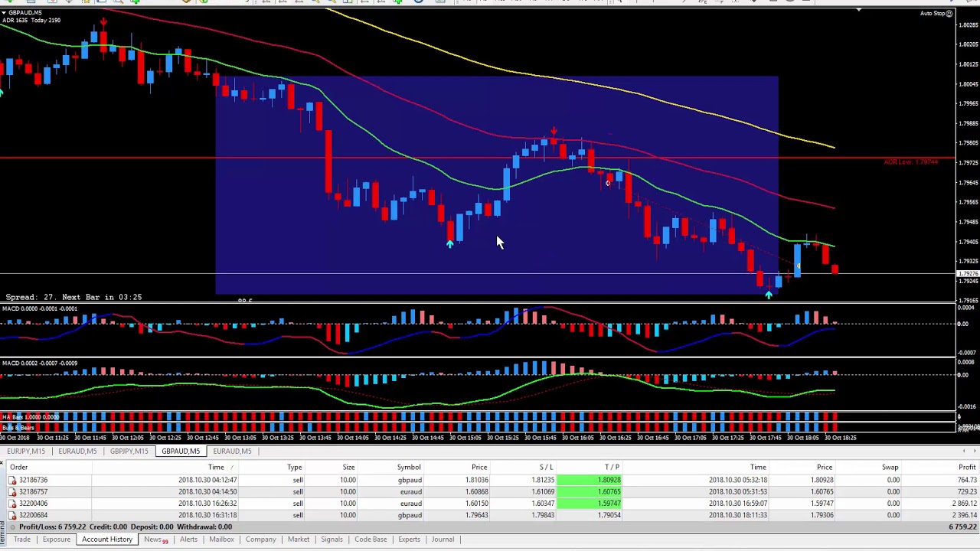Click the Profit/Loss: 6 759.22 summary row
Viewport: 980px width, 551px height.
pos(490,527)
